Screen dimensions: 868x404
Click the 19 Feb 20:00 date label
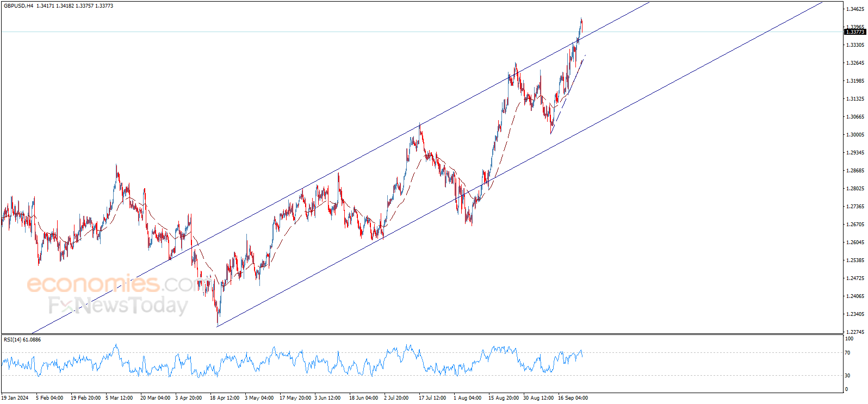pos(85,398)
